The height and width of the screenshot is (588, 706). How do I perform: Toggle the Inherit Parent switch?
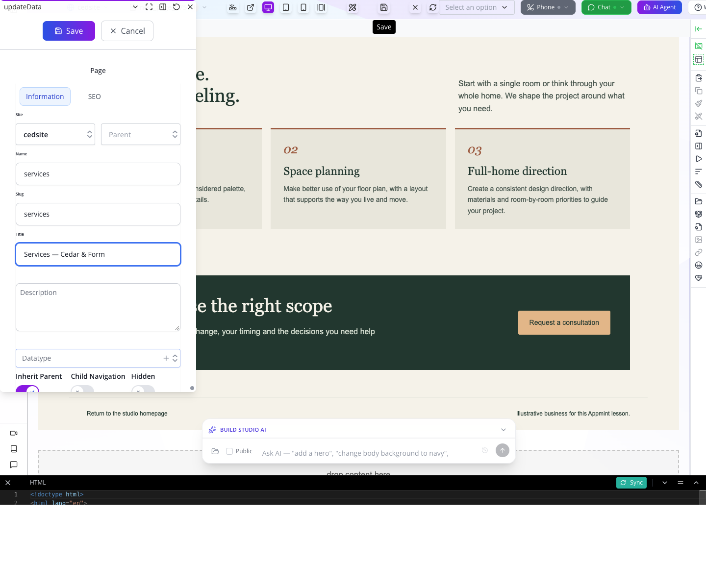tap(27, 390)
